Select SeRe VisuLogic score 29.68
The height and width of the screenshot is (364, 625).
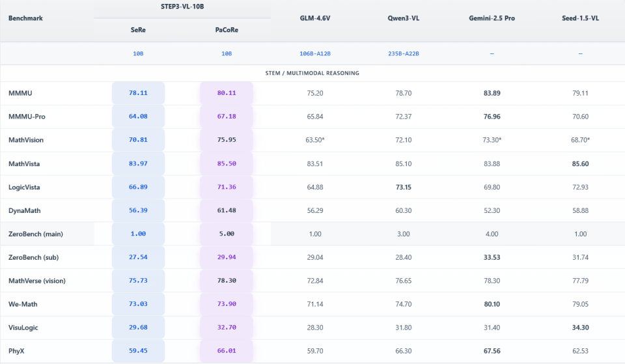[138, 328]
